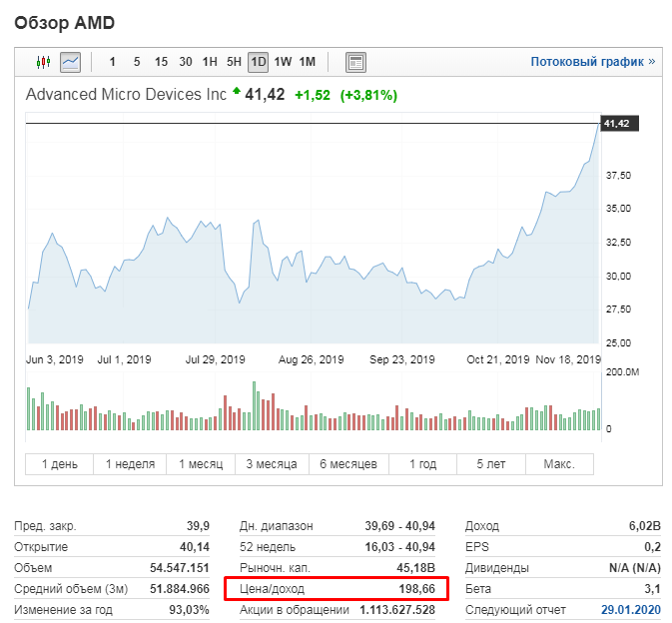Select the 1D interval button
This screenshot has height=623, width=672.
pos(259,62)
